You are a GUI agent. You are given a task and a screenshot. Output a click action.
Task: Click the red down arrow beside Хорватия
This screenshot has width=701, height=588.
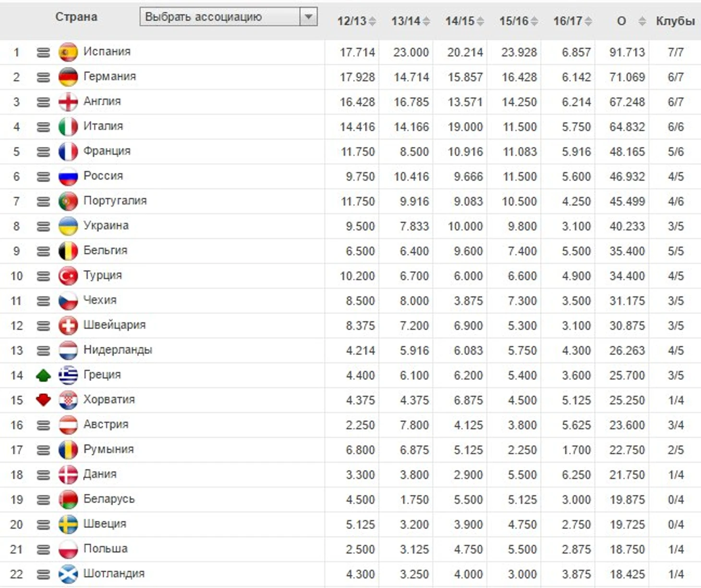[x=43, y=400]
